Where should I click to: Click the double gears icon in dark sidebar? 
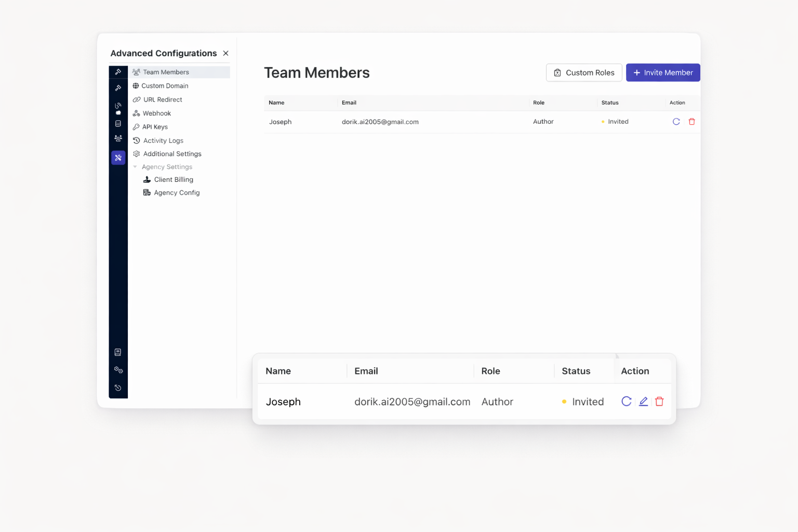coord(118,370)
